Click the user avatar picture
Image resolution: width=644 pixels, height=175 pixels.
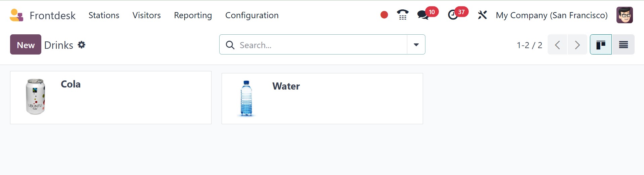coord(624,15)
